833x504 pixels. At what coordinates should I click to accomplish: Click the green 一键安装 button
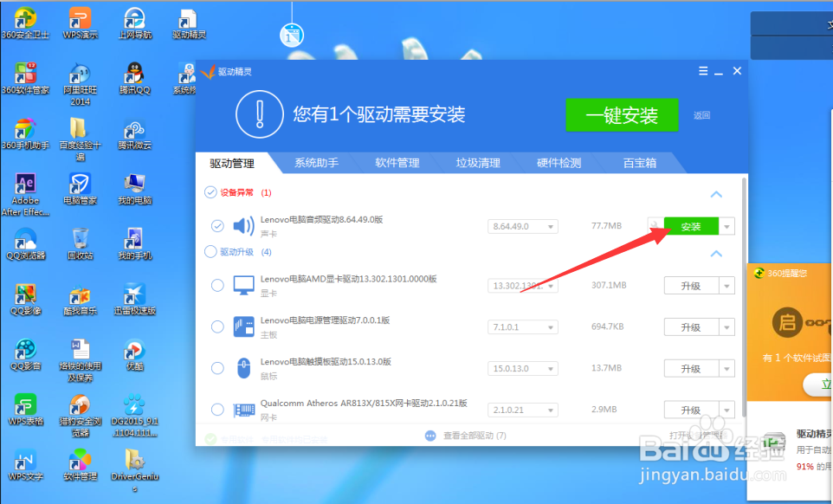click(622, 114)
